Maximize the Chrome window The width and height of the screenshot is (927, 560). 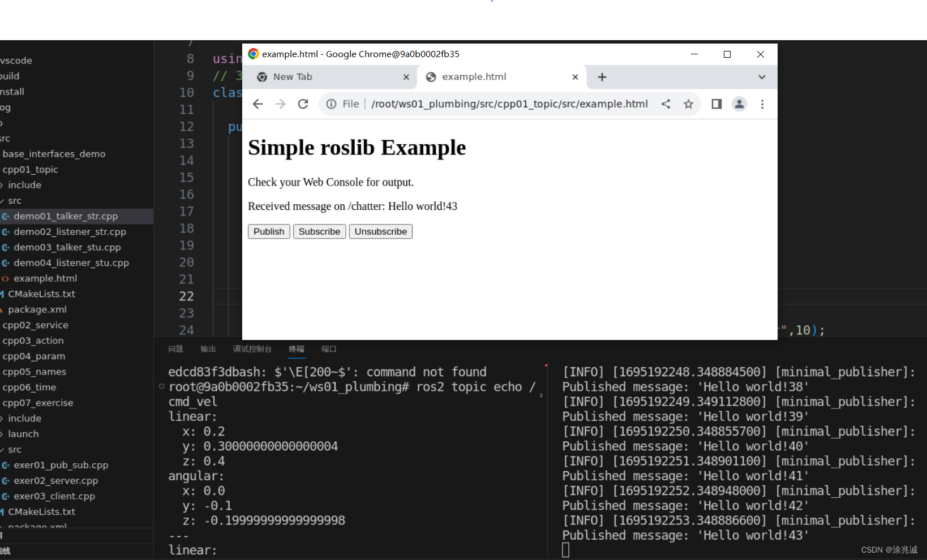pyautogui.click(x=727, y=54)
